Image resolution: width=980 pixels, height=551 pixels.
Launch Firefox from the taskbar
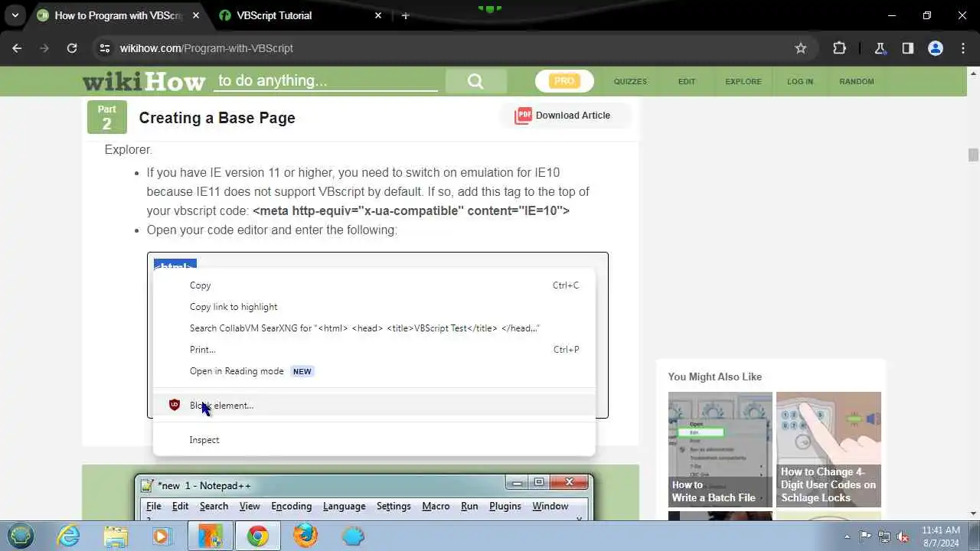(305, 536)
